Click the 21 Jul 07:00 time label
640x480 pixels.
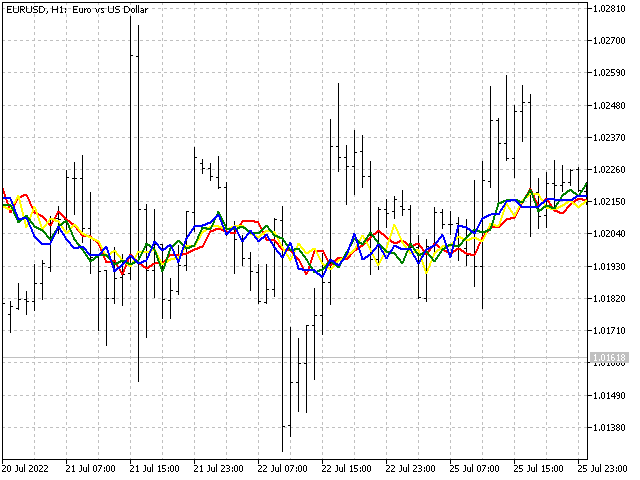pos(91,469)
